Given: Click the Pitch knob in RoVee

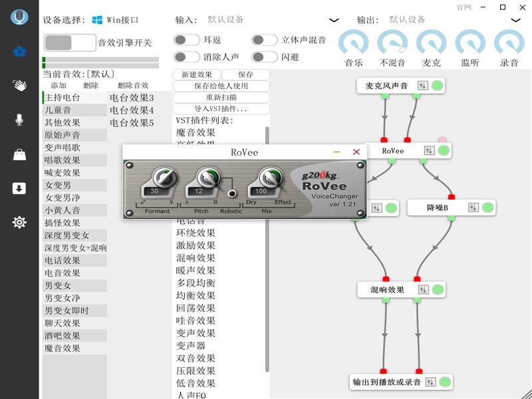Looking at the screenshot, I should [x=209, y=177].
